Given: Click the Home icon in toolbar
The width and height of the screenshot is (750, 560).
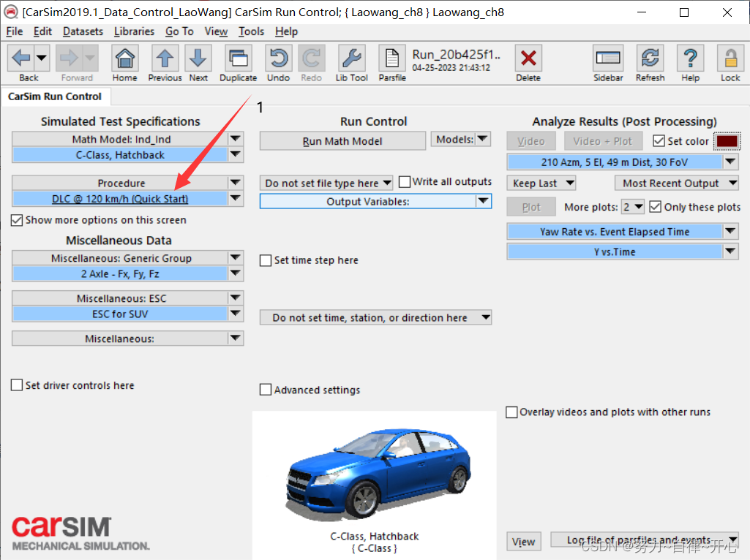Looking at the screenshot, I should pos(125,58).
